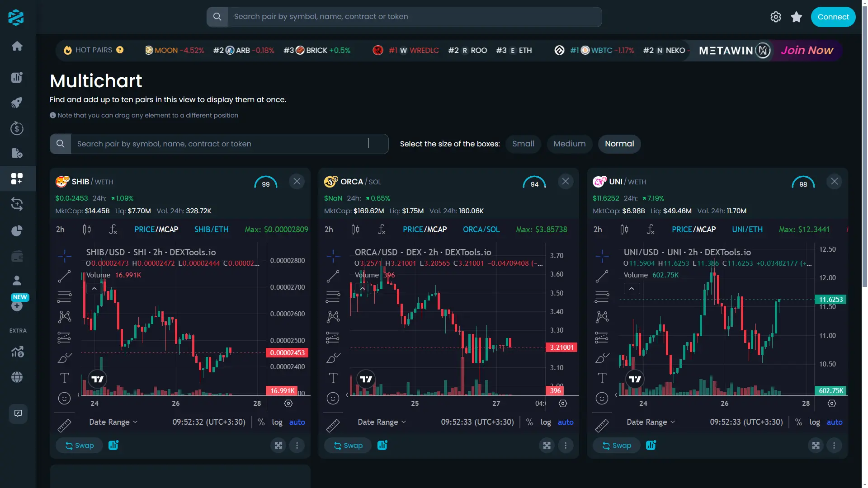Click Swap on the UNI card
Viewport: 868px width, 488px height.
(617, 446)
